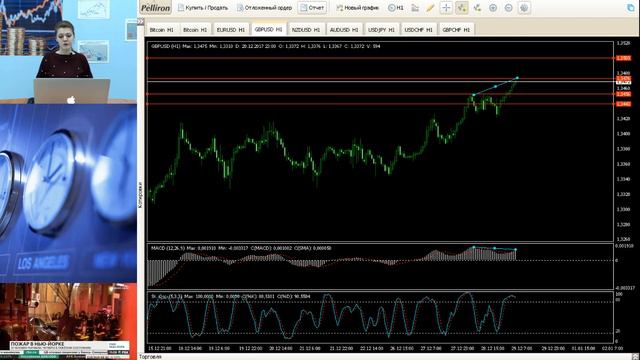640x360 pixels.
Task: Click the windows layout icon at top right
Action: tap(631, 8)
